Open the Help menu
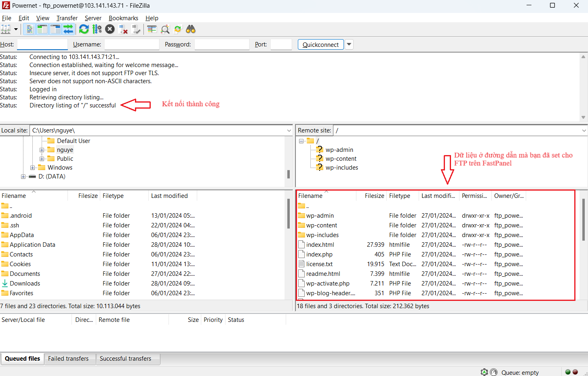This screenshot has width=588, height=376. pyautogui.click(x=152, y=18)
